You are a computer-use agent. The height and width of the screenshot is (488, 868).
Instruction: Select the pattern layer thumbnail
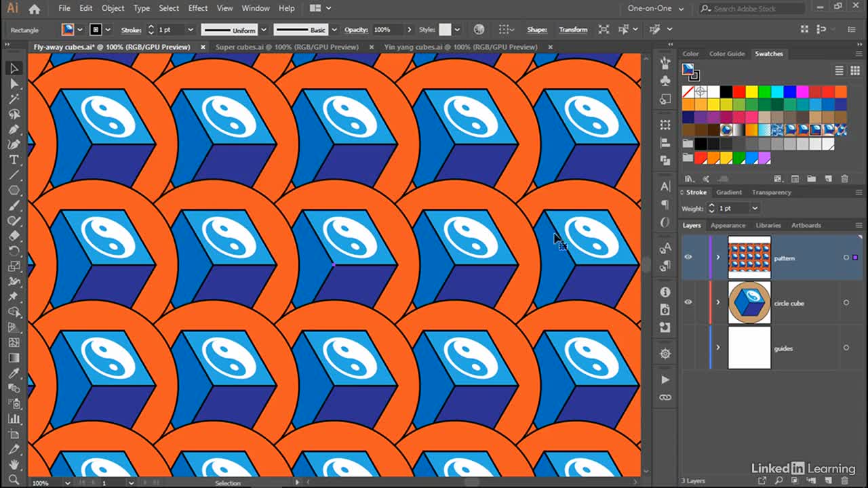pos(749,258)
